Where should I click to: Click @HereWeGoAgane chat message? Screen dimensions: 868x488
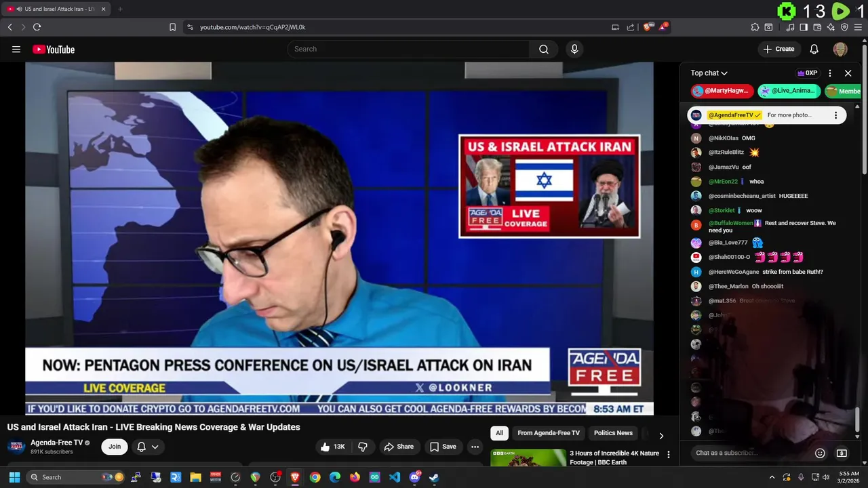click(766, 272)
